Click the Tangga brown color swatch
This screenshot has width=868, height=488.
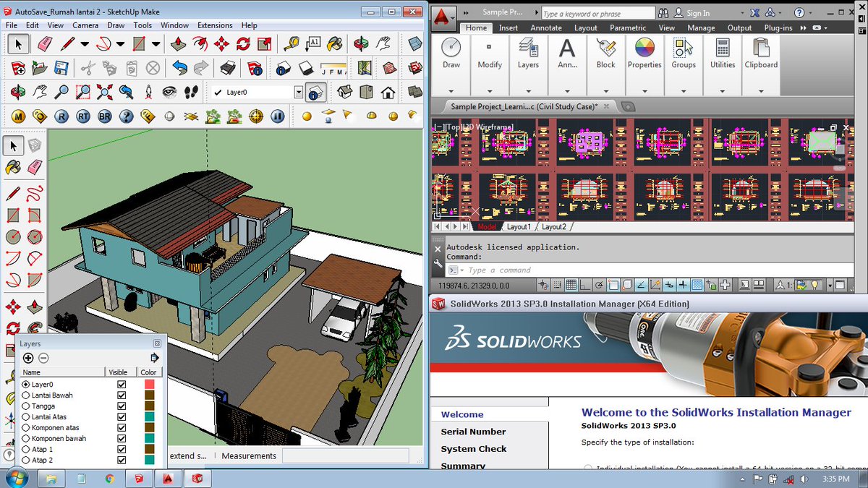[150, 406]
